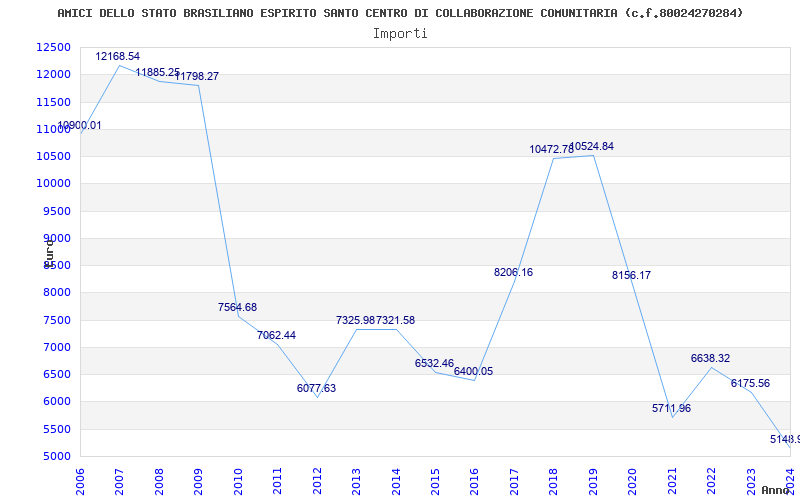The height and width of the screenshot is (500, 800).
Task: Click the 2019 x-axis year label
Action: point(592,482)
